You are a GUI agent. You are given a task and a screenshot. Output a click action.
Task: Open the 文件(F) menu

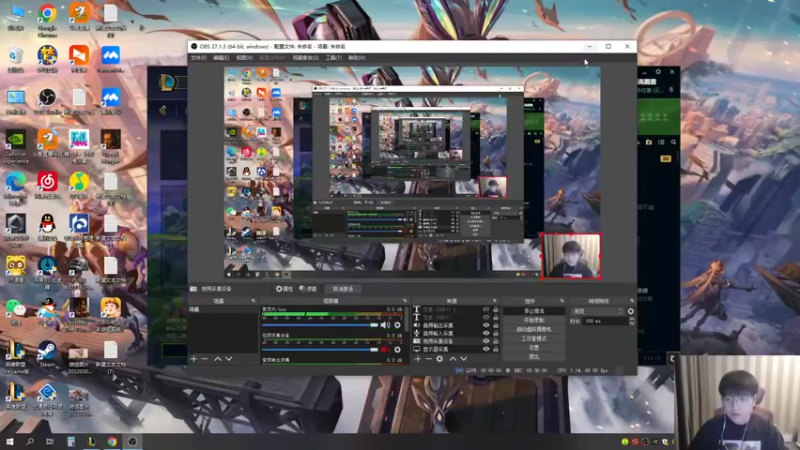[198, 58]
